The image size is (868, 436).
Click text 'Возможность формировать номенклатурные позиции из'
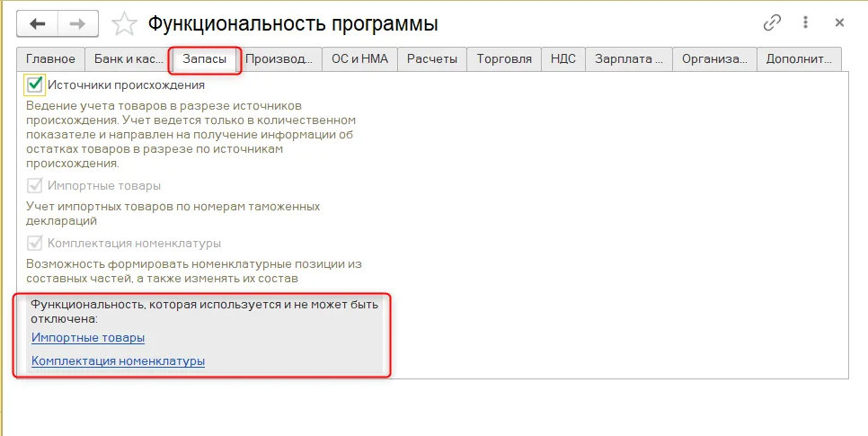(194, 264)
